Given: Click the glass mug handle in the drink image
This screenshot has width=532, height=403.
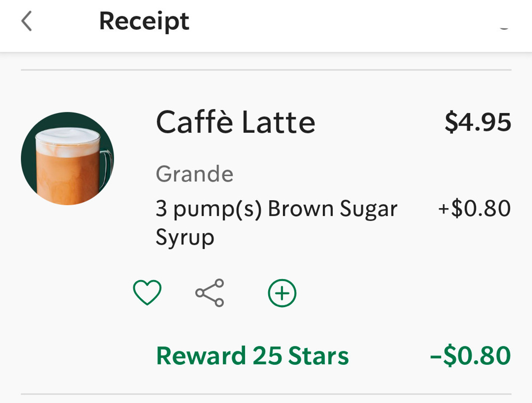Looking at the screenshot, I should pos(106,166).
